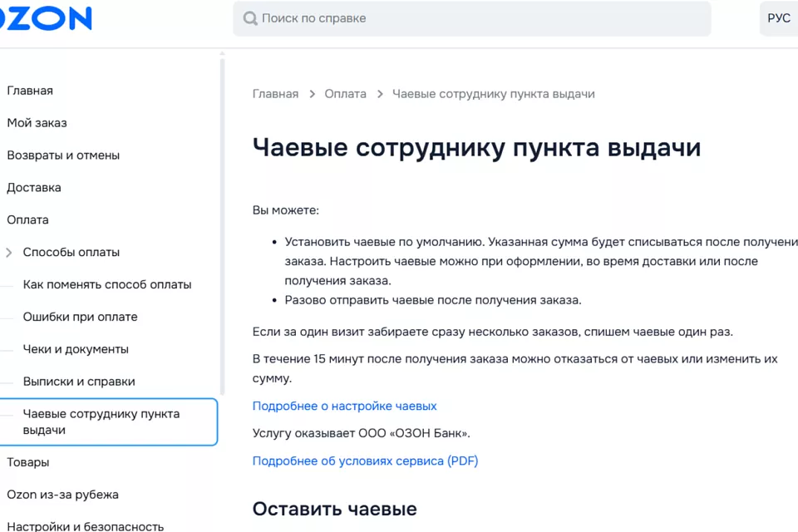Select «Чаевые сотруднику пункта выдачи» sidebar item
Viewport: 798px width, 532px height.
pyautogui.click(x=101, y=421)
